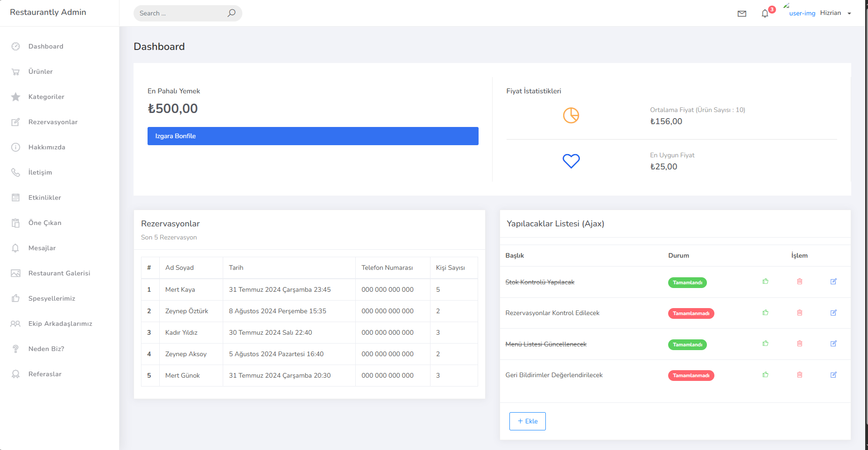Click the pie chart price statistics icon
The height and width of the screenshot is (450, 868).
coord(571,115)
